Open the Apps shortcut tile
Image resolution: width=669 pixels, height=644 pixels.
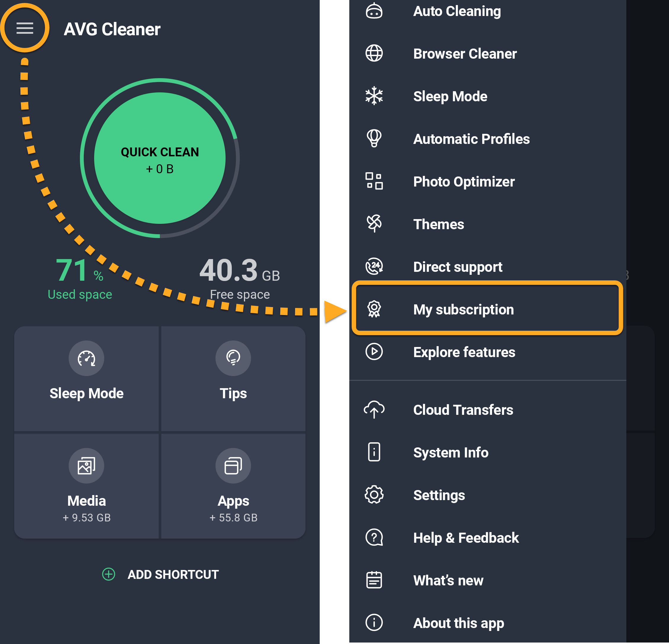tap(233, 485)
